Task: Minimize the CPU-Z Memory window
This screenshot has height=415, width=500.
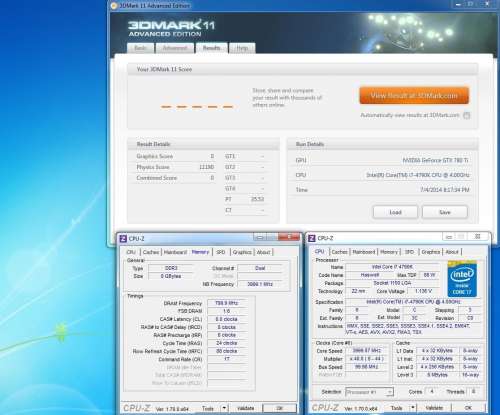Action: pyautogui.click(x=260, y=237)
